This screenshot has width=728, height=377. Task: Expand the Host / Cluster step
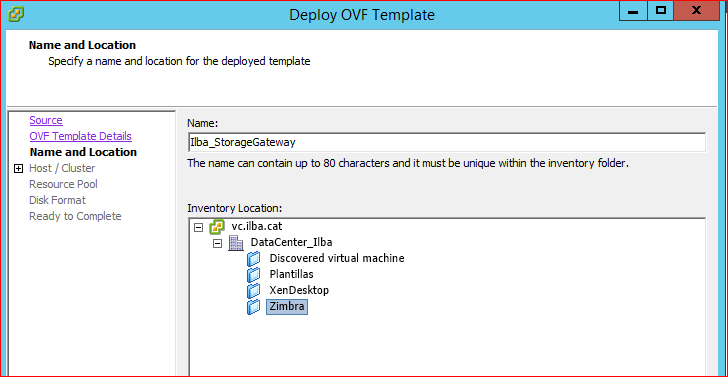click(18, 169)
